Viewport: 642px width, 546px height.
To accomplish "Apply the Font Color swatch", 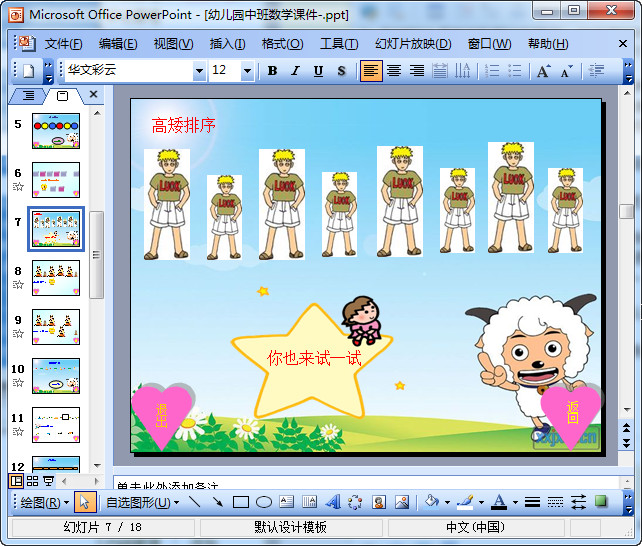I will coord(499,502).
